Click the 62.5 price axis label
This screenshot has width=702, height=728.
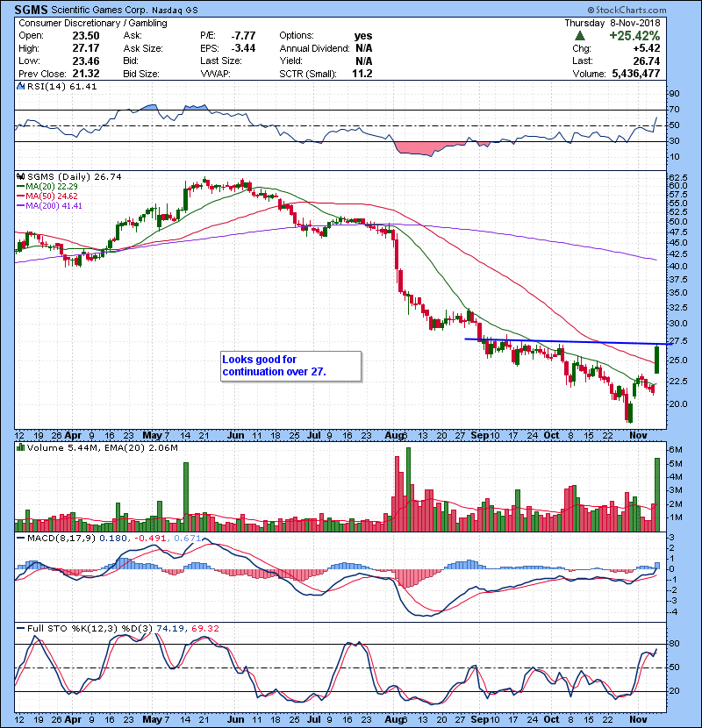click(677, 178)
